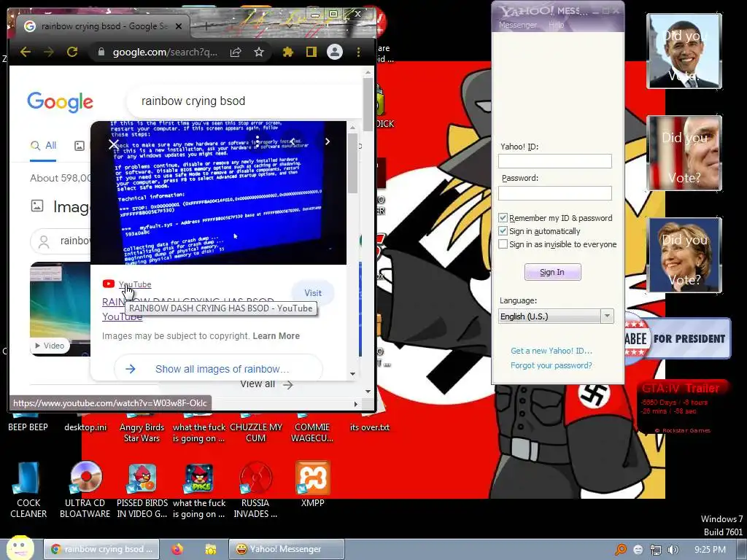Click the Password input field
Viewport: 747px width, 560px height.
(555, 192)
